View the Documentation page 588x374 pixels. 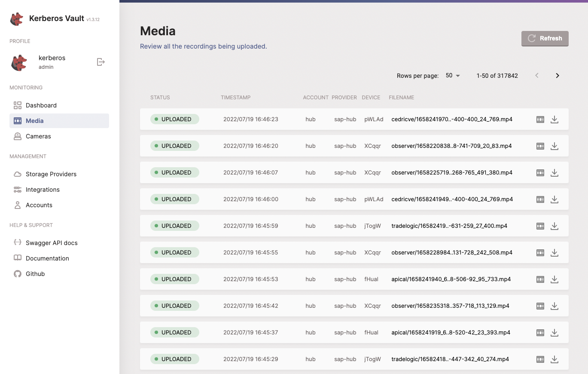pos(47,258)
